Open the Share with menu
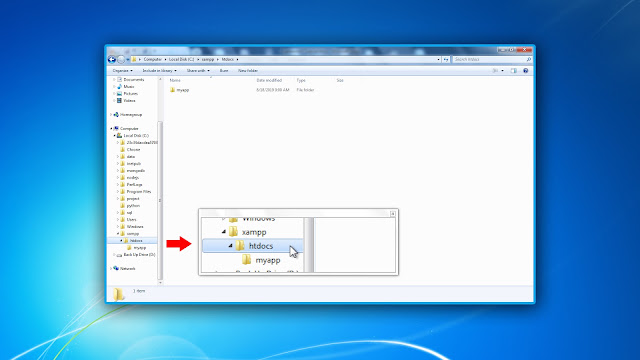 198,71
